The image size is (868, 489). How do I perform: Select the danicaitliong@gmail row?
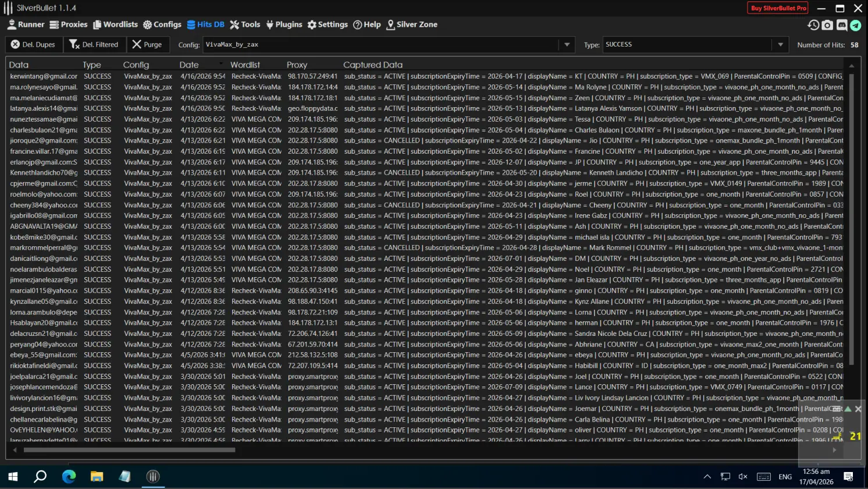pos(426,258)
